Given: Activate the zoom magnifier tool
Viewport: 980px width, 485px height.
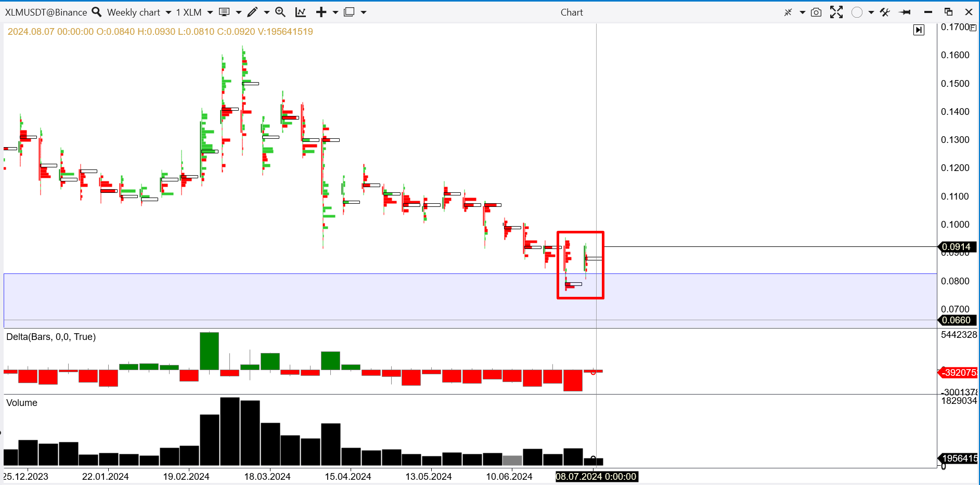Looking at the screenshot, I should [280, 12].
